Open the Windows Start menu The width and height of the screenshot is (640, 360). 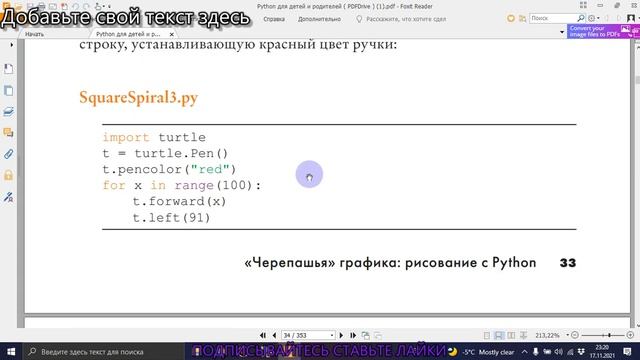coord(11,351)
